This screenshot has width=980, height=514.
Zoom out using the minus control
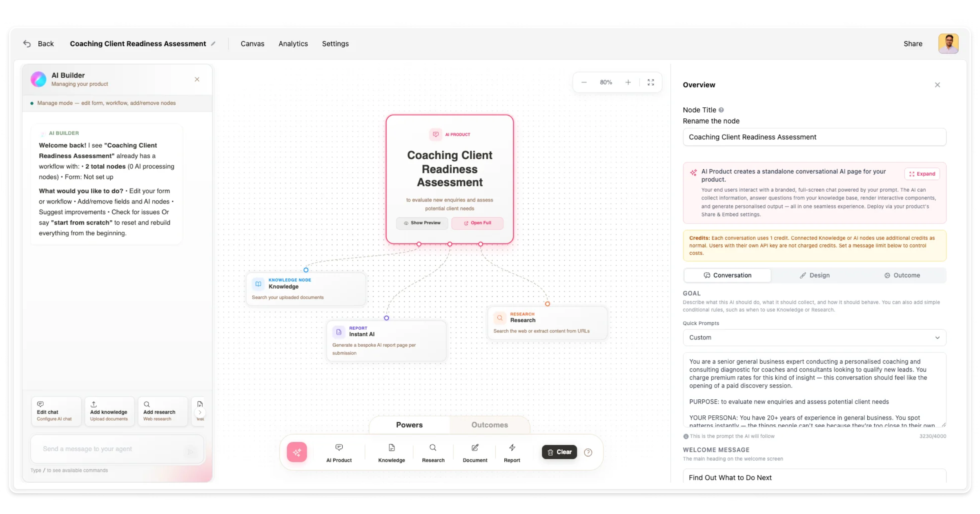[584, 82]
